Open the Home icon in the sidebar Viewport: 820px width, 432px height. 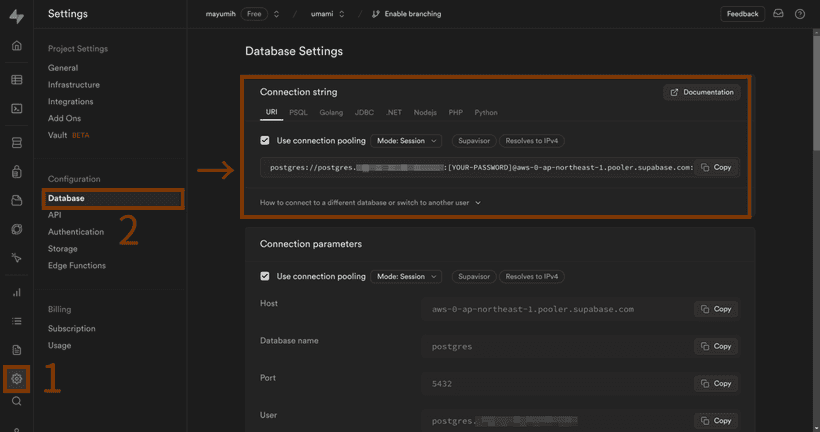tap(17, 46)
